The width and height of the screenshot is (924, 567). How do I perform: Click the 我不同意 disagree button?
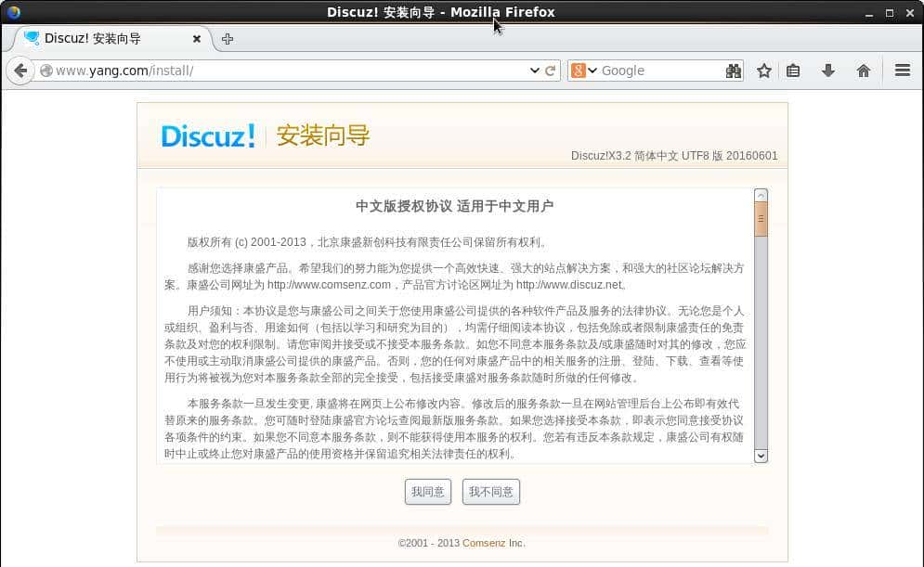pos(490,492)
